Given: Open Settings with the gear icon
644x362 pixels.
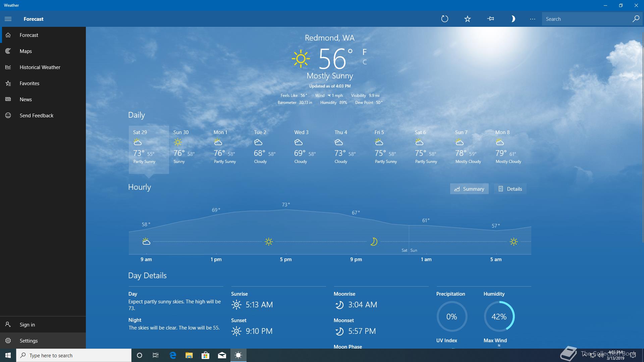Looking at the screenshot, I should click(8, 341).
